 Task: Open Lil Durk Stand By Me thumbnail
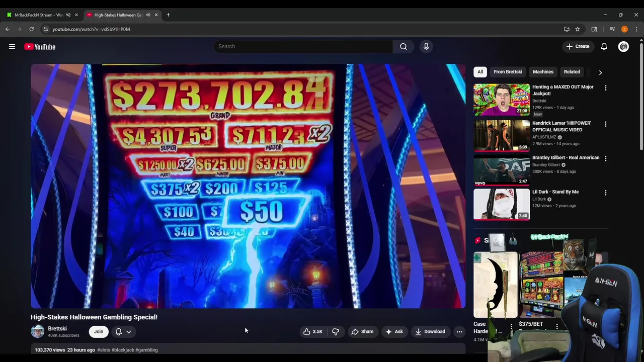pyautogui.click(x=502, y=204)
